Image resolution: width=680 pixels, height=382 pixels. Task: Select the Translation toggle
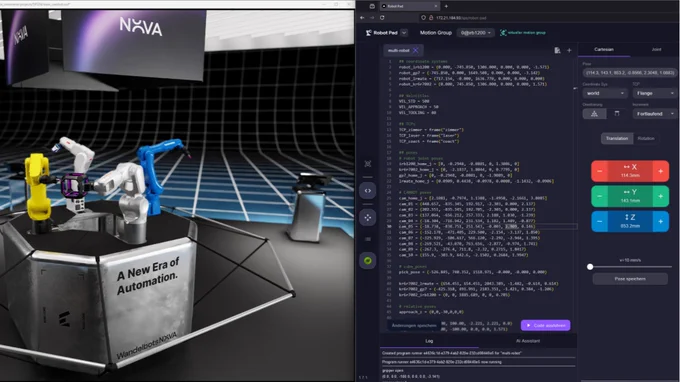(x=617, y=138)
